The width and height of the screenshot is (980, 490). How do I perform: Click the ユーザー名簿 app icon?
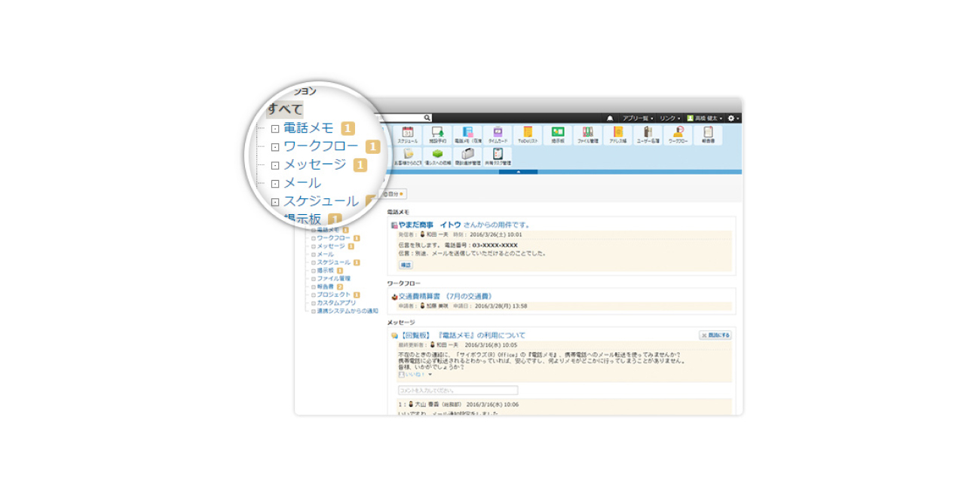click(x=648, y=134)
